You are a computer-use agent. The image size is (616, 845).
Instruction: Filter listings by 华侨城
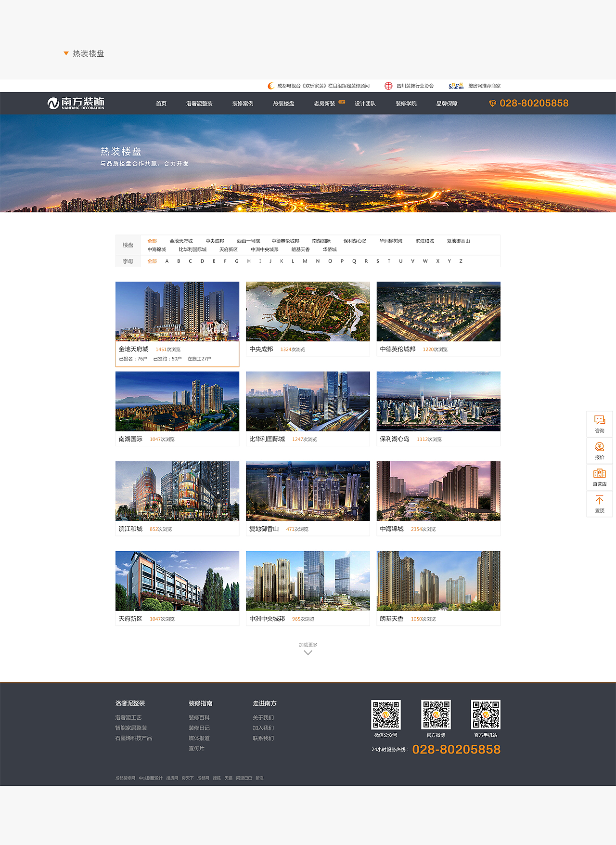330,249
